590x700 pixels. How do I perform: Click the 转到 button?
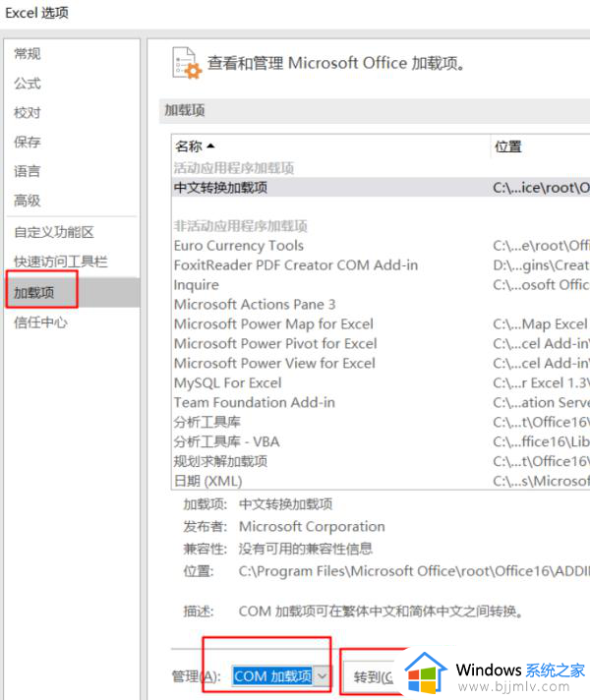click(x=374, y=676)
